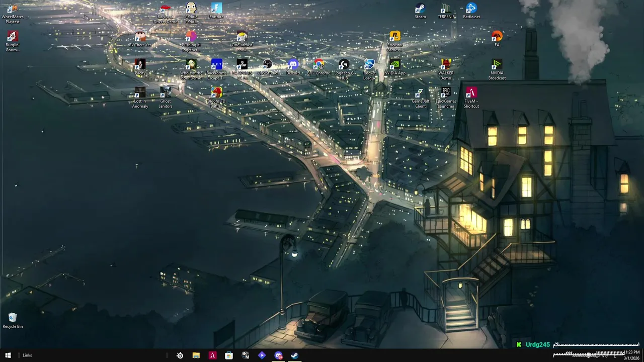Open Rockstar Games Launcher shortcut
Viewport: 644px width, 362px height.
(395, 41)
